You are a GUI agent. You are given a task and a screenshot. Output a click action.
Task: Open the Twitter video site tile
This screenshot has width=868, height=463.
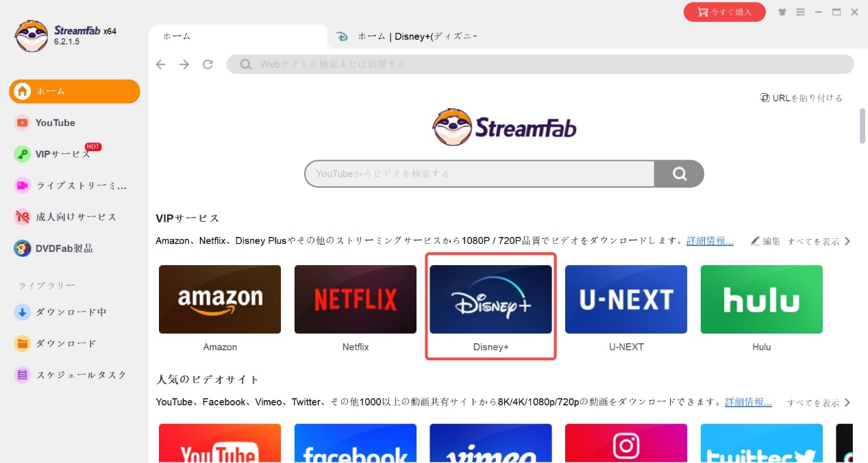pyautogui.click(x=762, y=443)
